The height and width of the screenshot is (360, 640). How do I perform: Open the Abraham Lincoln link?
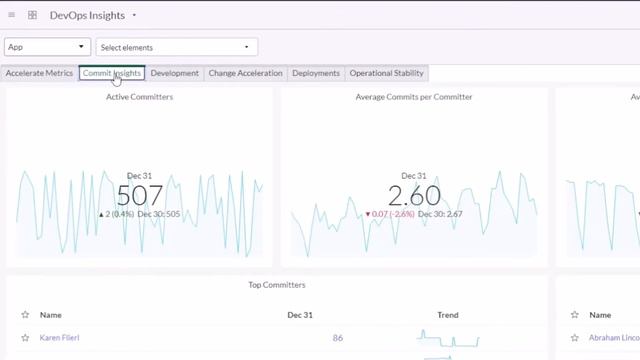tap(614, 338)
